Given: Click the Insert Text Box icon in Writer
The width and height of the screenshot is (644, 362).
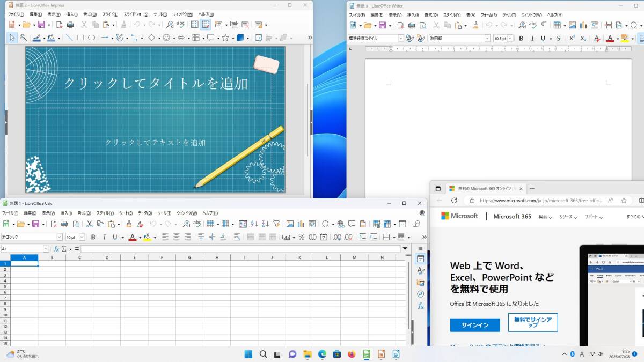Looking at the screenshot, I should [x=595, y=25].
